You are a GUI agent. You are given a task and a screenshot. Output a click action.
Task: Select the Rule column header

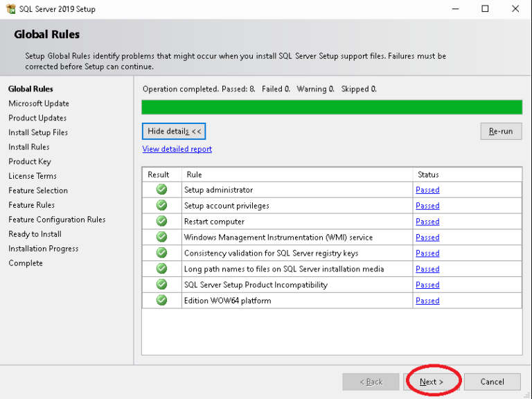coord(297,175)
